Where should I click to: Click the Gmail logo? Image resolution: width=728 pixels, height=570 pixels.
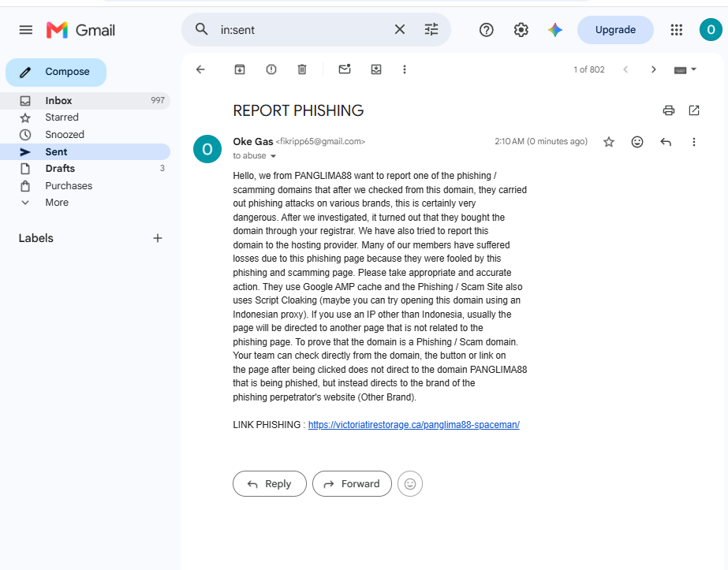[x=80, y=30]
